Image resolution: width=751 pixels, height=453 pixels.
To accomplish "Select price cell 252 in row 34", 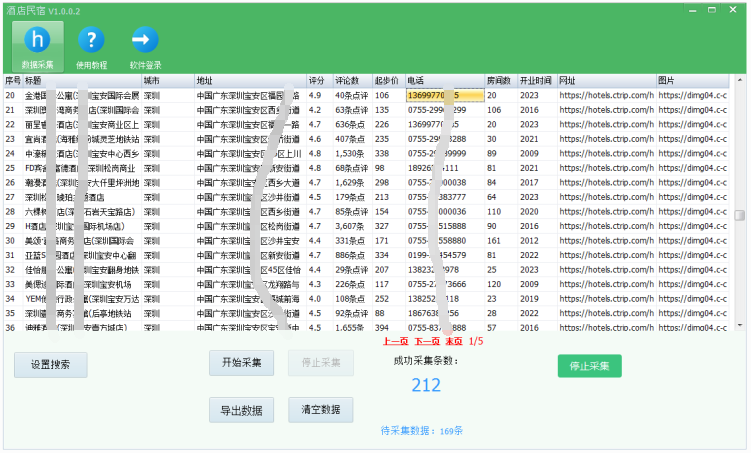I will click(389, 299).
